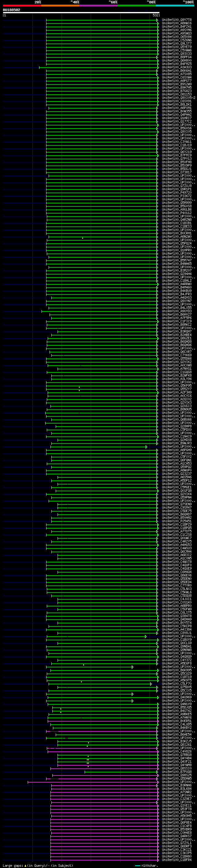The width and height of the screenshot is (197, 868).
Task: Open hit UniRef100_B4FZ41
Action: (177, 26)
